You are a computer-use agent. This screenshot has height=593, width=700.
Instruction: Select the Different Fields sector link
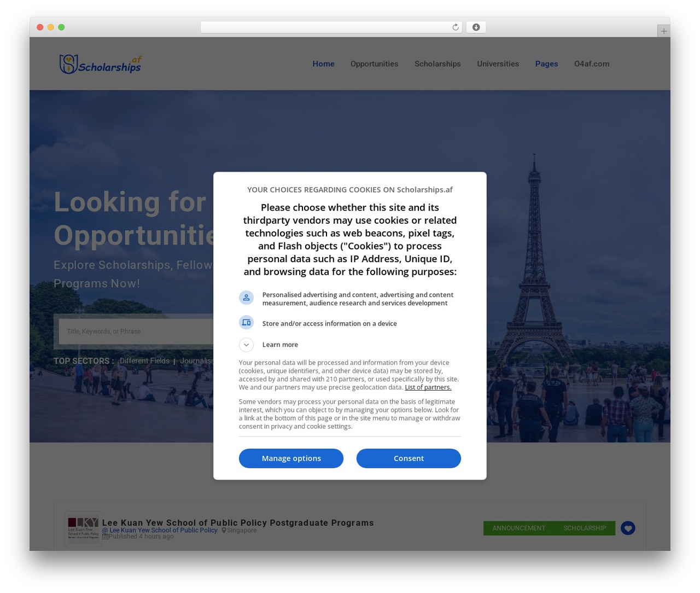[144, 361]
